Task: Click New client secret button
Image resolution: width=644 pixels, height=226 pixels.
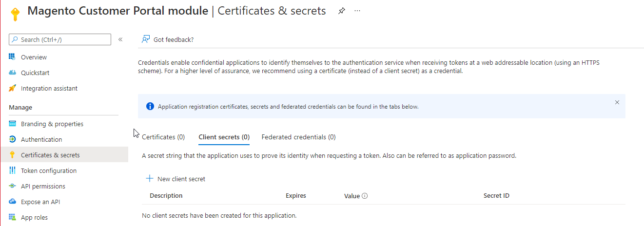Action: click(176, 179)
